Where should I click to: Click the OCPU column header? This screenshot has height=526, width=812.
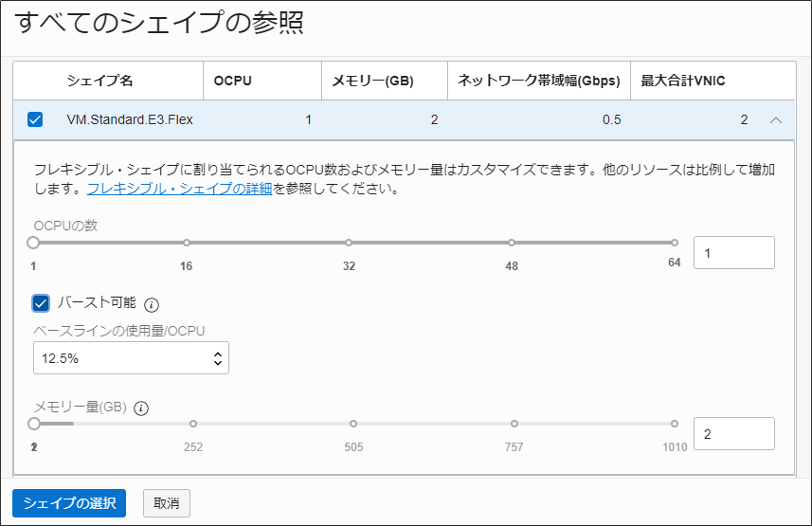[x=233, y=81]
